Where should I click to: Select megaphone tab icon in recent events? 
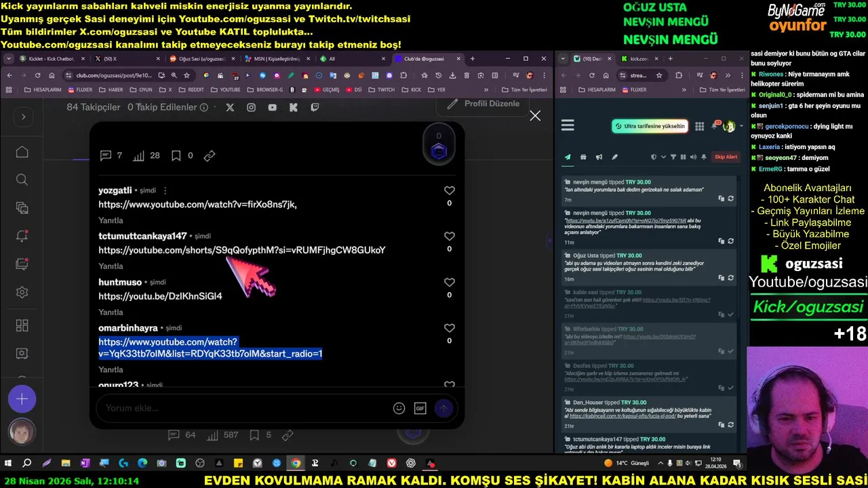click(x=599, y=157)
